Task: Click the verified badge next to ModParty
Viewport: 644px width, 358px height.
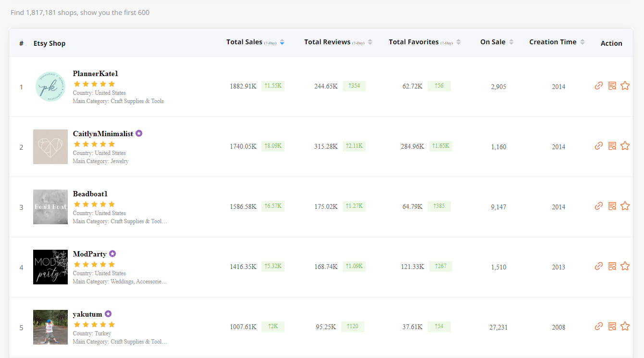Action: click(x=112, y=254)
